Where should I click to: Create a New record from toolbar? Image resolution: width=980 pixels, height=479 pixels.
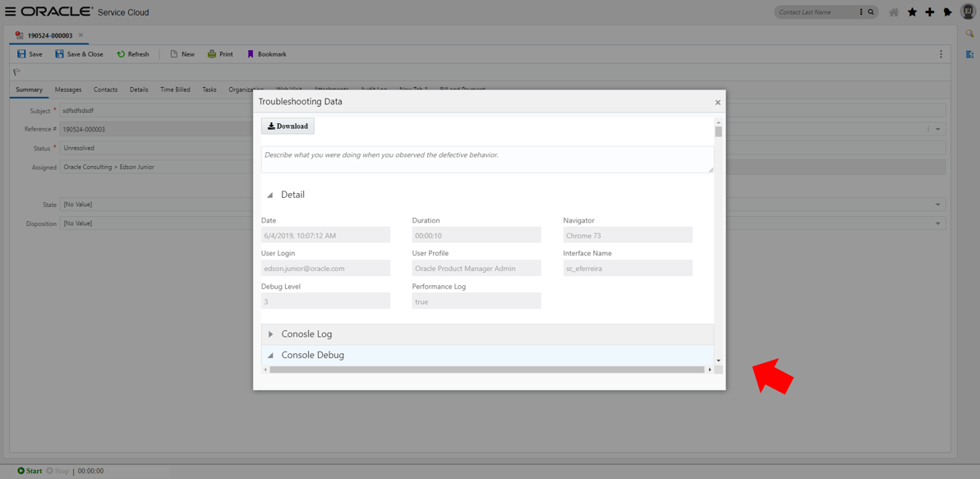click(182, 54)
